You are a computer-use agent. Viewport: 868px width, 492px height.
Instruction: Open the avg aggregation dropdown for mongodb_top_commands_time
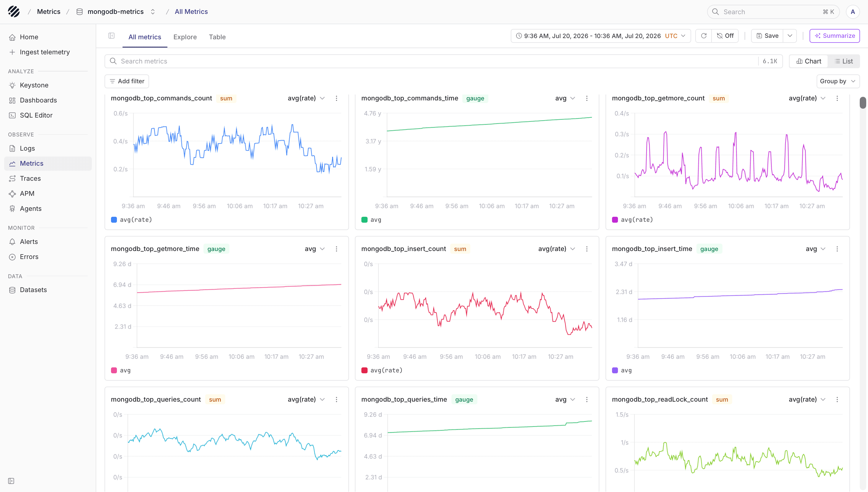pyautogui.click(x=565, y=98)
